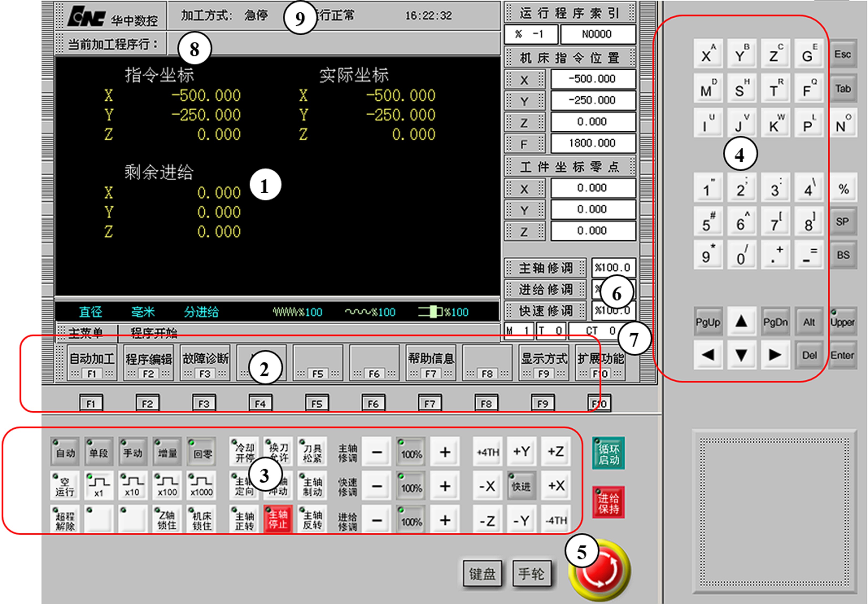Select the x10 increment pulse key
This screenshot has width=868, height=604.
133,485
